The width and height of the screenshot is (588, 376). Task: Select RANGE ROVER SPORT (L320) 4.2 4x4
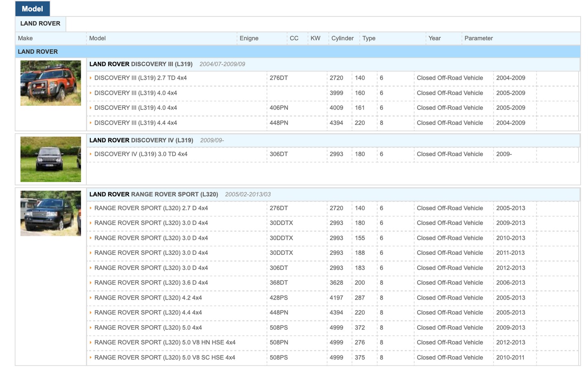[x=148, y=298]
